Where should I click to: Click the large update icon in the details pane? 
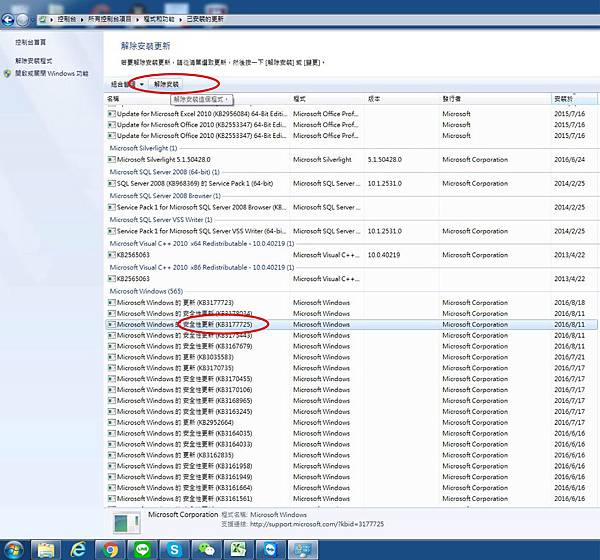(x=127, y=523)
